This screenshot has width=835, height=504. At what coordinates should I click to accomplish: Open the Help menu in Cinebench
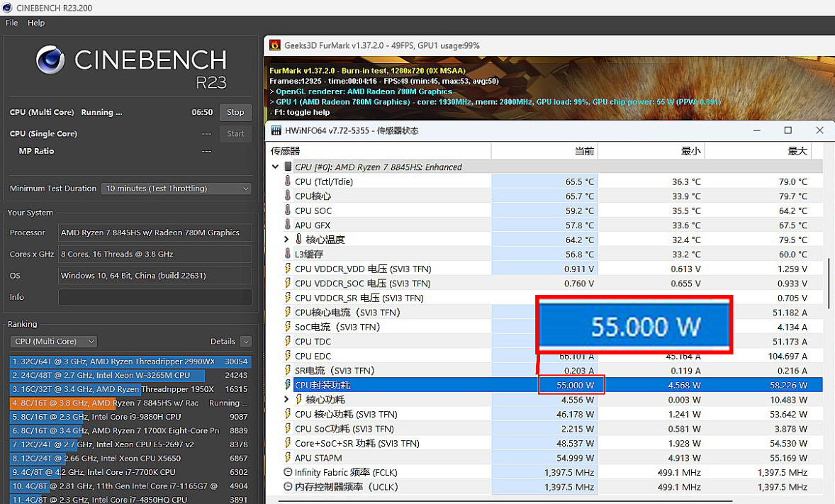[x=36, y=23]
